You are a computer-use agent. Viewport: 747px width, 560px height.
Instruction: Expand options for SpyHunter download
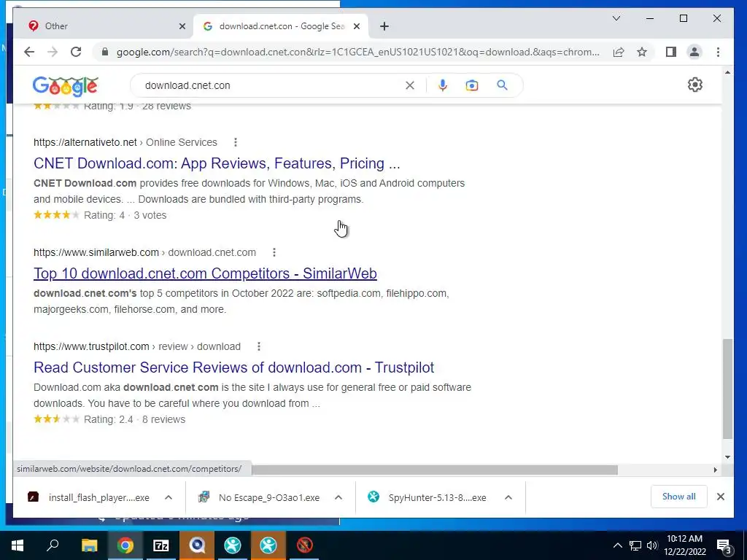pos(508,497)
